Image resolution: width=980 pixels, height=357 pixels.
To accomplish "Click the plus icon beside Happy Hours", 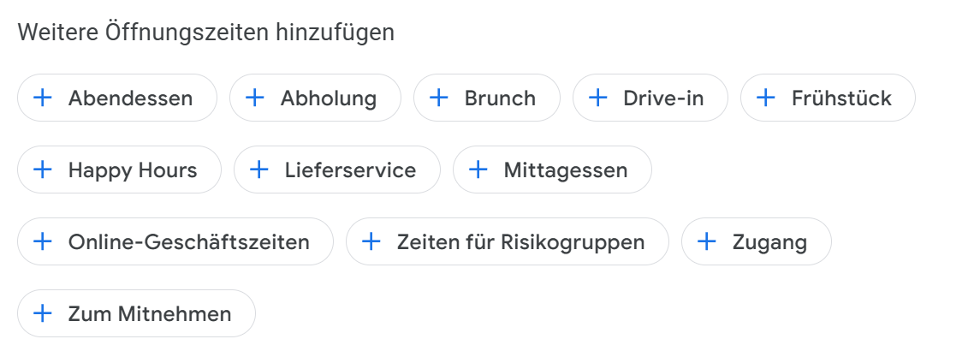I will 43,170.
